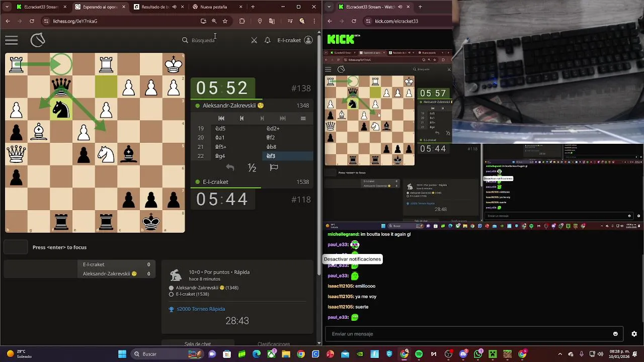Open the move list options menu
The width and height of the screenshot is (644, 362).
click(303, 118)
